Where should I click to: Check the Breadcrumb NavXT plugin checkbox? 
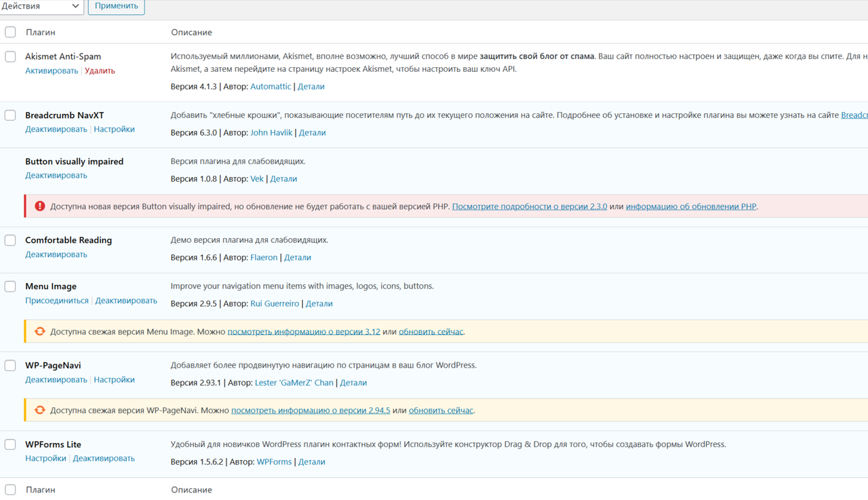pos(10,115)
